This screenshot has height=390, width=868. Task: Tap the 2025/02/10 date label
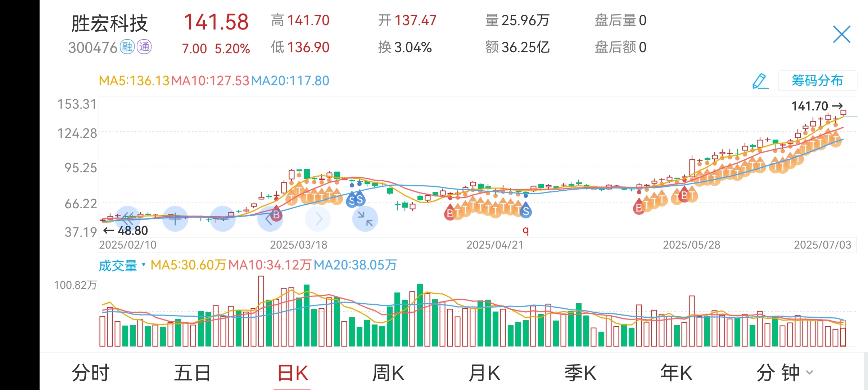pos(128,245)
